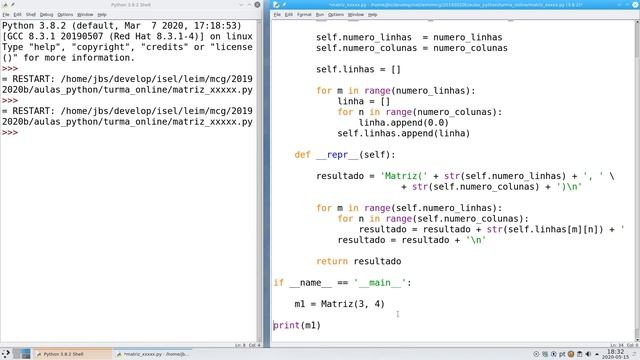Screen dimensions: 640x360
Task: Click "resultado = resultado + '\n'" line
Action: click(x=411, y=240)
